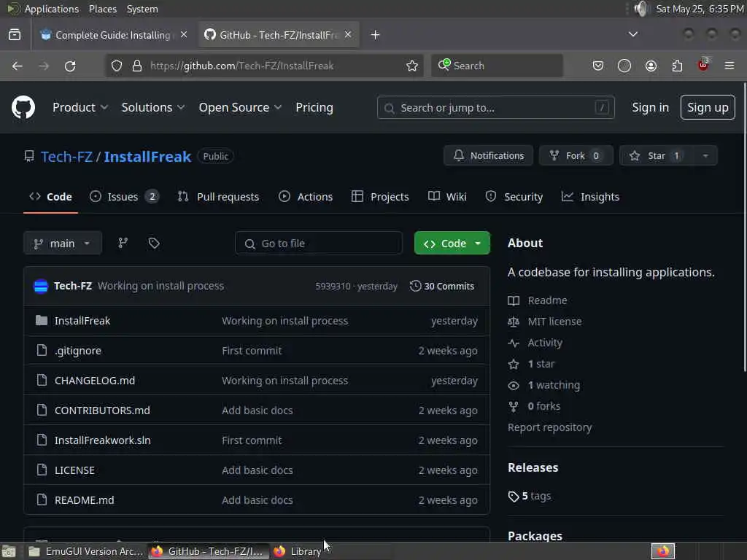Click the Tech-FZ avatar in commit row
747x560 pixels.
[41, 286]
